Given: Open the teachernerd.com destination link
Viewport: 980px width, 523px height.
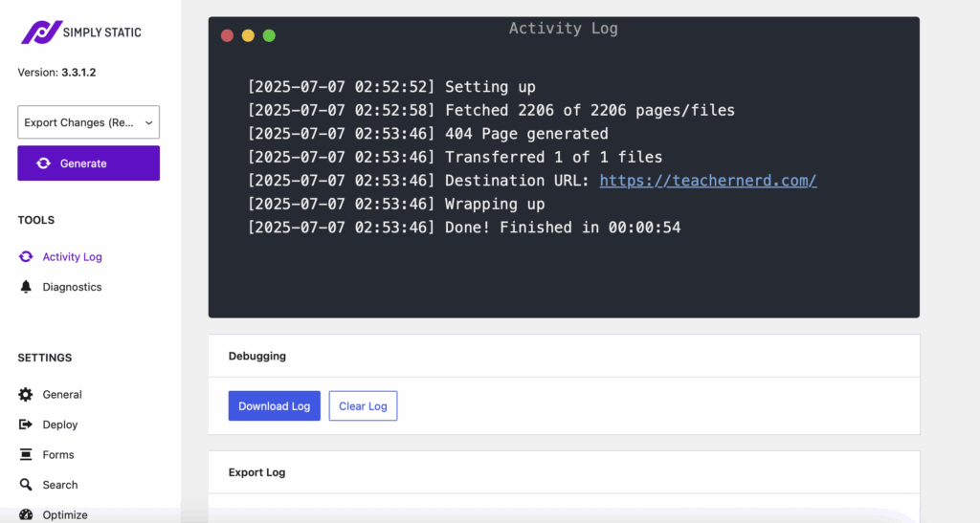Looking at the screenshot, I should [708, 181].
